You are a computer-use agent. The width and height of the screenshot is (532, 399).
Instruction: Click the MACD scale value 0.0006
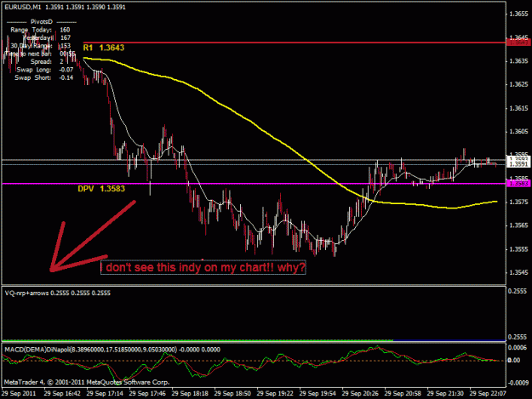(x=518, y=347)
